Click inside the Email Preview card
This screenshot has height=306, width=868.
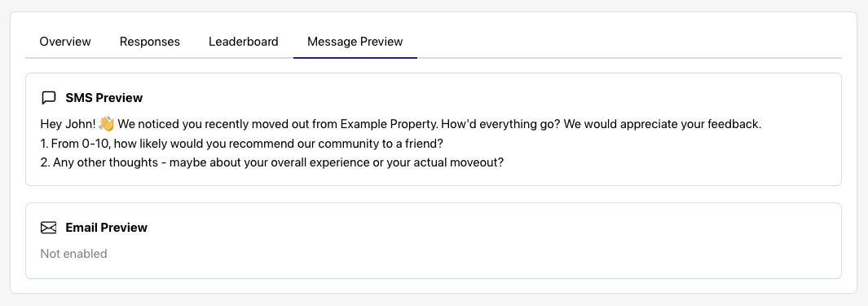coord(434,241)
